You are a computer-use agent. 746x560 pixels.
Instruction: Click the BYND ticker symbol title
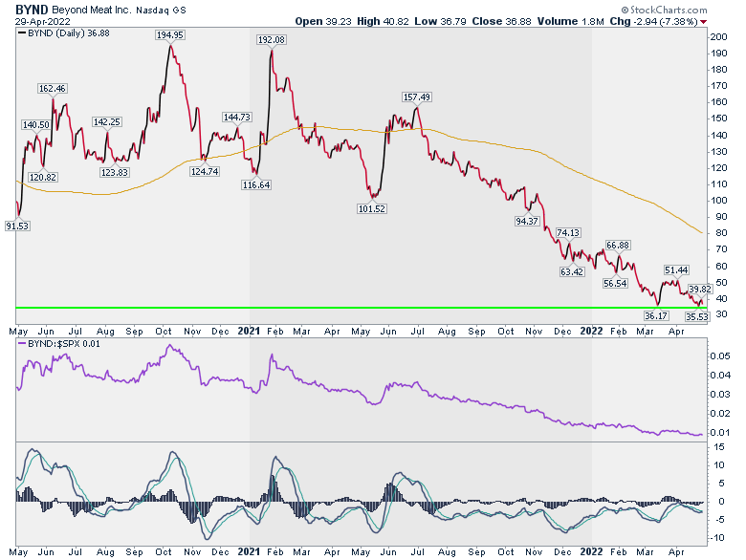point(32,10)
